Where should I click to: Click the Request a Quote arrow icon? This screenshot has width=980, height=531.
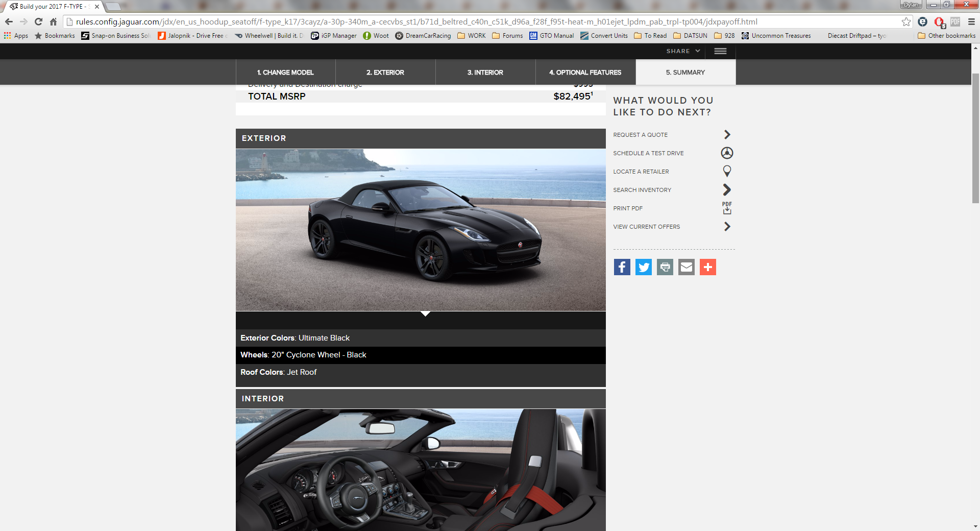point(727,134)
